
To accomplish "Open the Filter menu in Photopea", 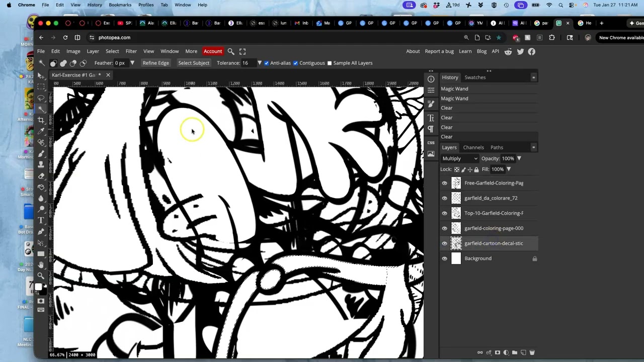I will [131, 51].
